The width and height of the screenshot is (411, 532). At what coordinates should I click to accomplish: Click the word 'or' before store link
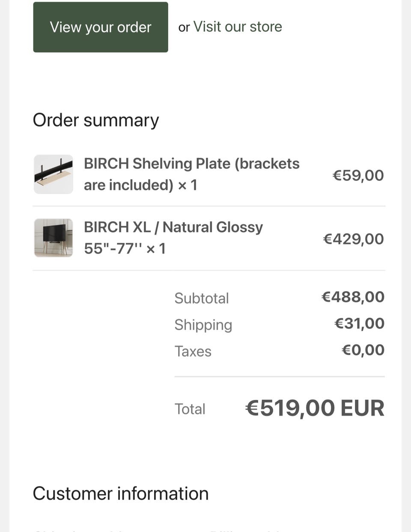coord(184,28)
